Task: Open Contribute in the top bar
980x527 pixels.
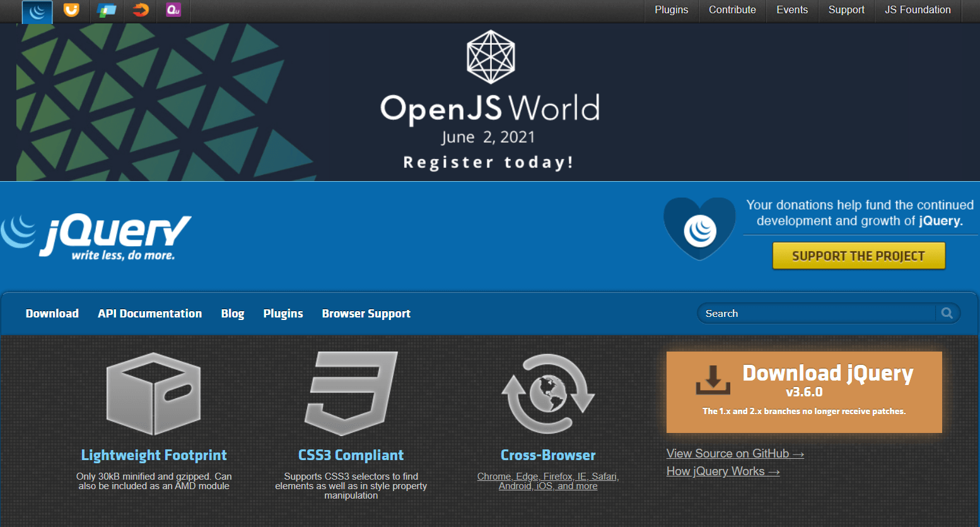Action: 732,10
